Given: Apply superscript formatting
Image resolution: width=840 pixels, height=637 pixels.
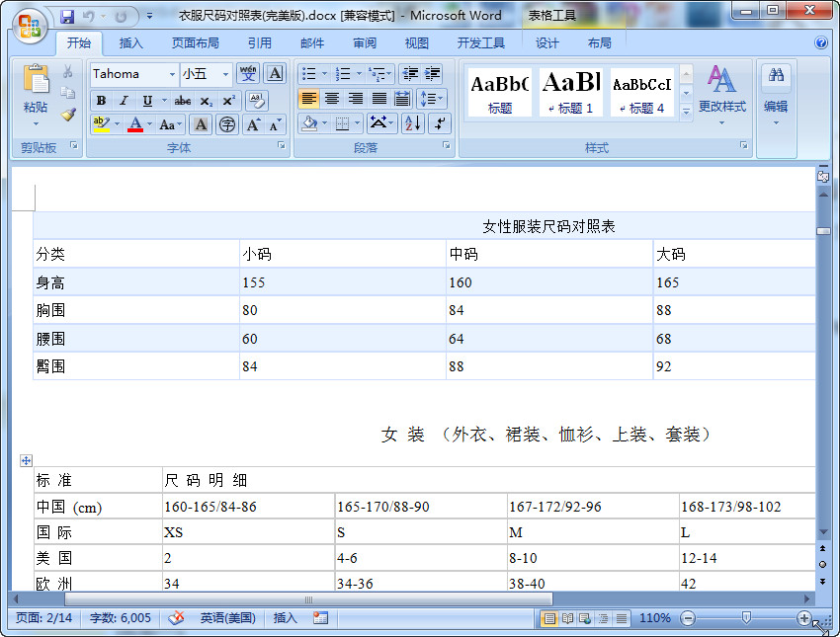Looking at the screenshot, I should pos(228,101).
